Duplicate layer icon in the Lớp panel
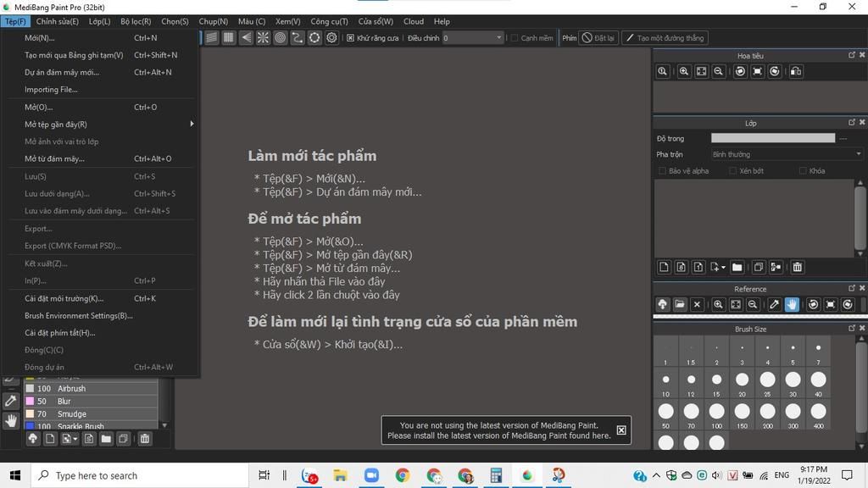 [x=759, y=267]
